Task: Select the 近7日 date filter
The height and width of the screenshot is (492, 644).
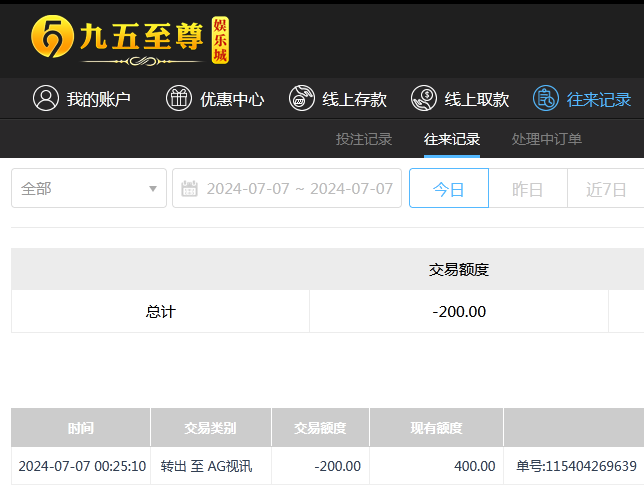Action: click(606, 188)
